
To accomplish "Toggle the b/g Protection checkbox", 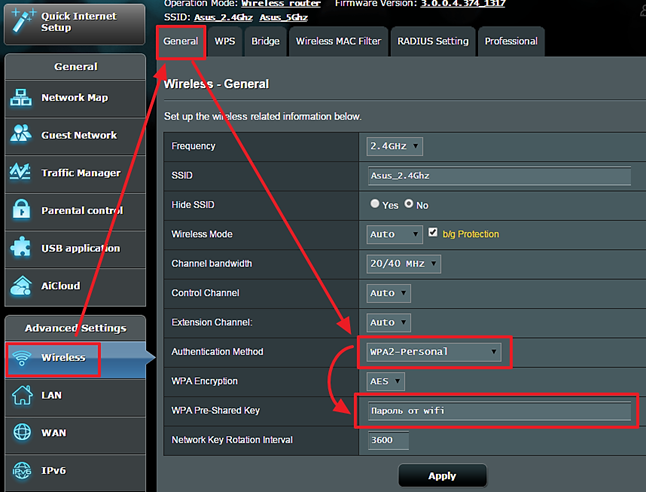I will pyautogui.click(x=433, y=233).
